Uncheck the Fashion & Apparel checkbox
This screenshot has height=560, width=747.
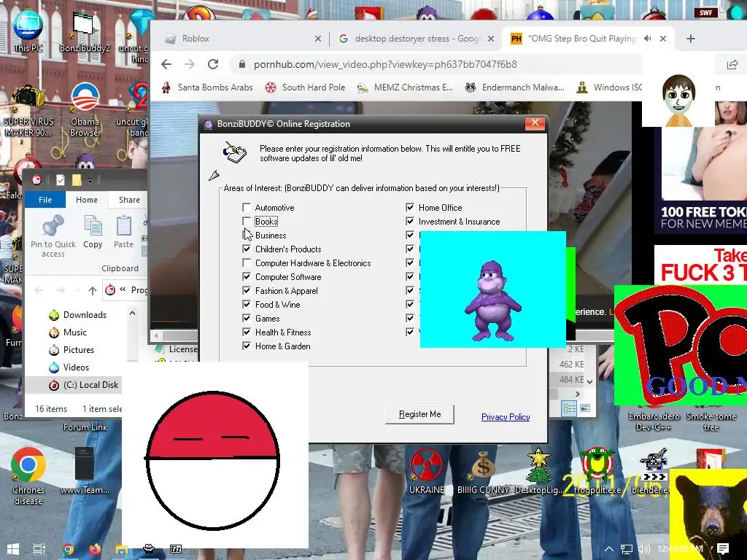(247, 290)
